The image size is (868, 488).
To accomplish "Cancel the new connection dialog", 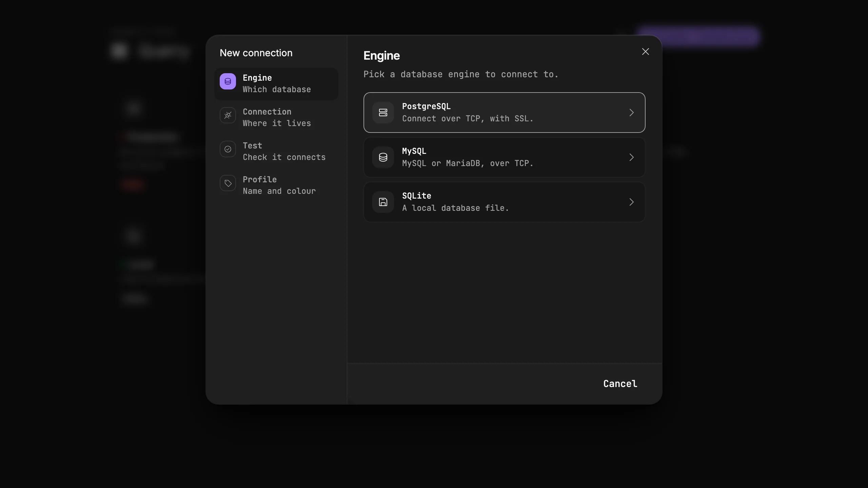I will point(620,384).
